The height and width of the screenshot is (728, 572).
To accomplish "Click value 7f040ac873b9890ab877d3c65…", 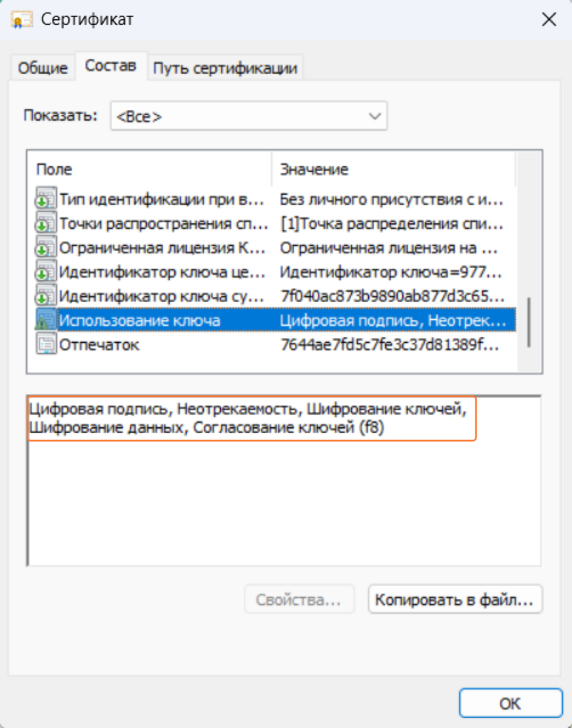I will pos(392,296).
